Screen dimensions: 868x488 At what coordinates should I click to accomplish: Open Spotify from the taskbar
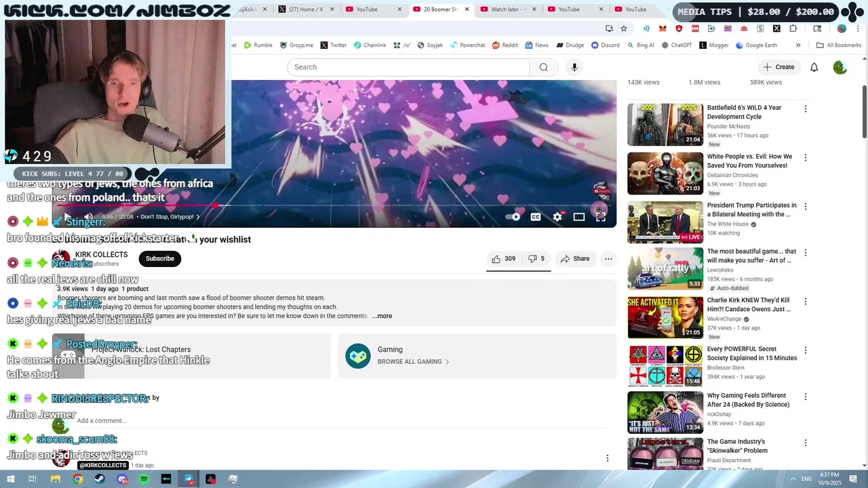coord(144,479)
